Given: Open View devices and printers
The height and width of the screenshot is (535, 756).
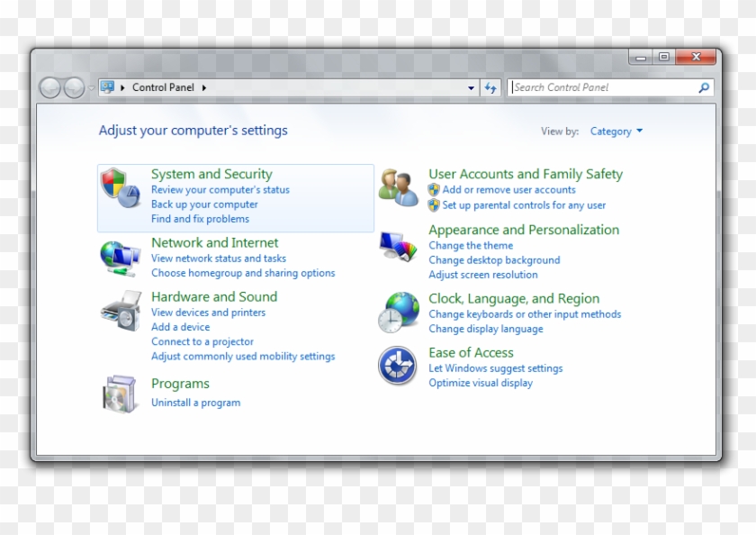Looking at the screenshot, I should tap(208, 313).
